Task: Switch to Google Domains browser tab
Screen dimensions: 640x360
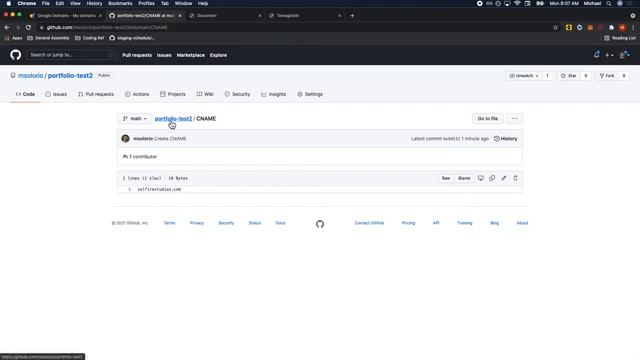Action: (x=65, y=16)
